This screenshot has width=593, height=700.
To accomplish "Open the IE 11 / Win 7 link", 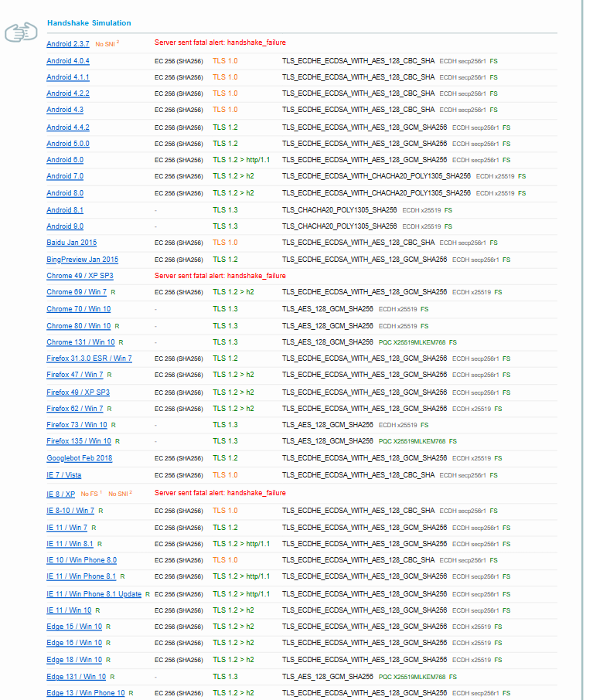I will click(x=67, y=528).
